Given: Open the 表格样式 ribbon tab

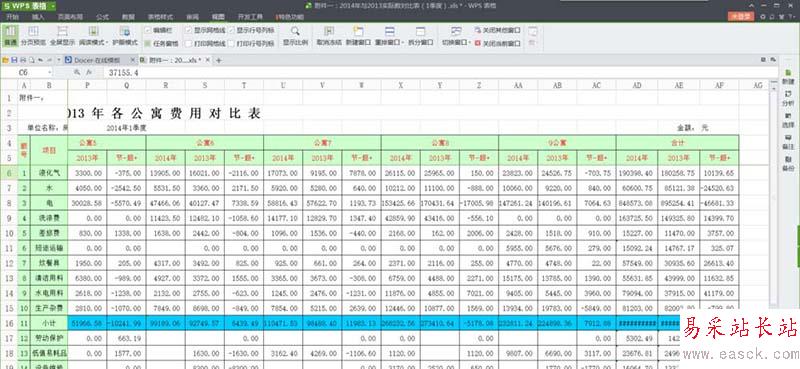Looking at the screenshot, I should coord(160,17).
